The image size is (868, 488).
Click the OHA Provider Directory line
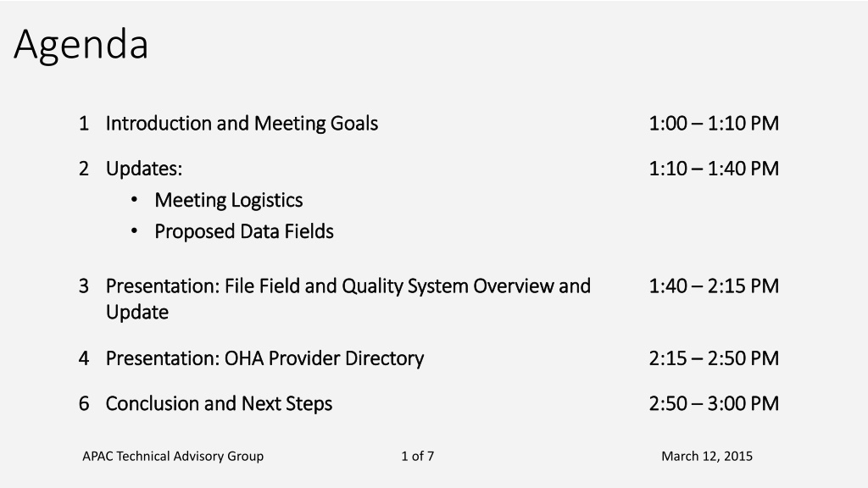pyautogui.click(x=264, y=358)
